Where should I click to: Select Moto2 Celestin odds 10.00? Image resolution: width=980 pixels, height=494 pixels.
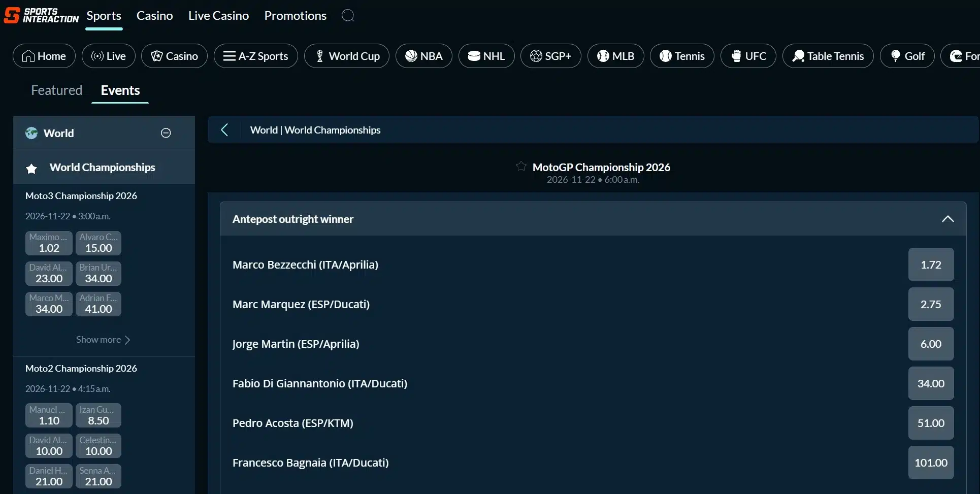pos(99,446)
